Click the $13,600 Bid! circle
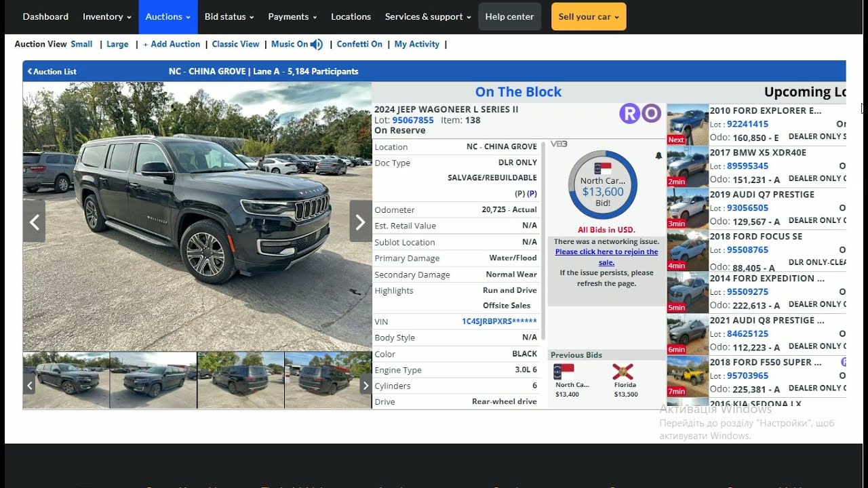This screenshot has height=488, width=868. pos(603,186)
